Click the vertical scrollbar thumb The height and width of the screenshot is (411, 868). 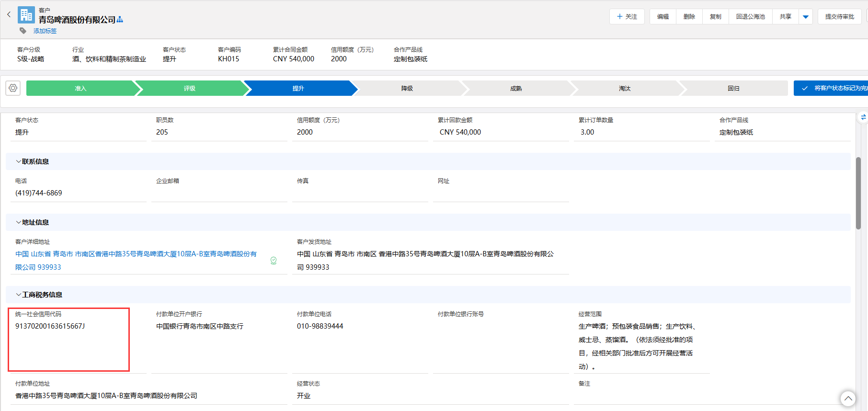tap(858, 193)
